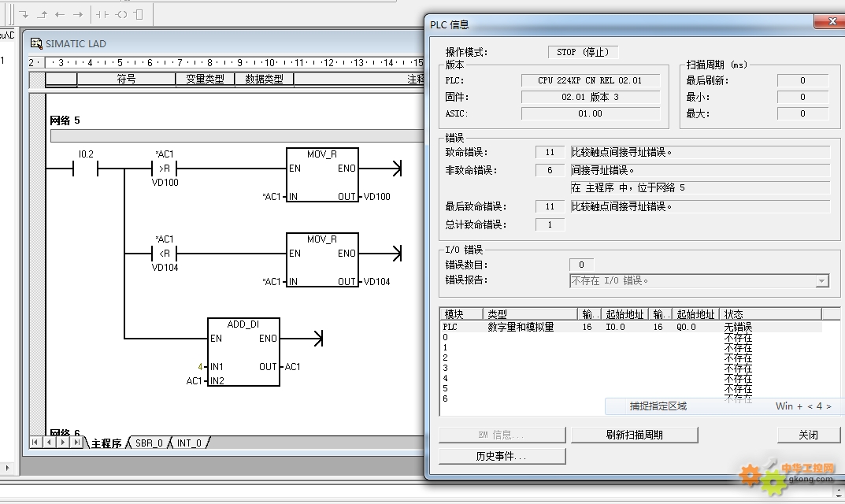Click the 类型 column header in module list
The height and width of the screenshot is (504, 845).
click(530, 313)
